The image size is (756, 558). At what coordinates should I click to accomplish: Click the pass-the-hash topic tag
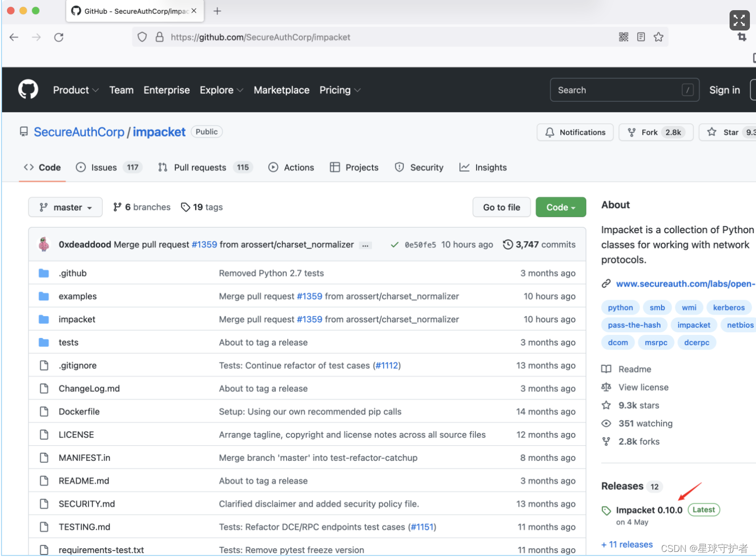pyautogui.click(x=634, y=325)
